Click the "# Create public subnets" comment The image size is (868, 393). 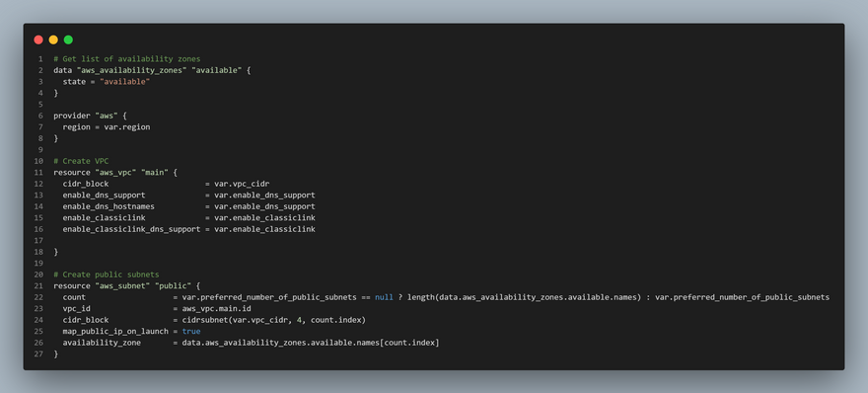pyautogui.click(x=107, y=275)
